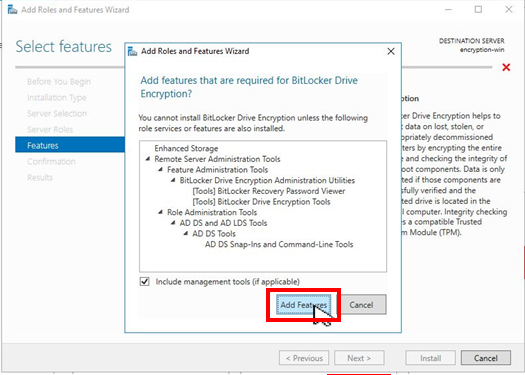
Task: Click the Select features page heading
Action: (64, 46)
